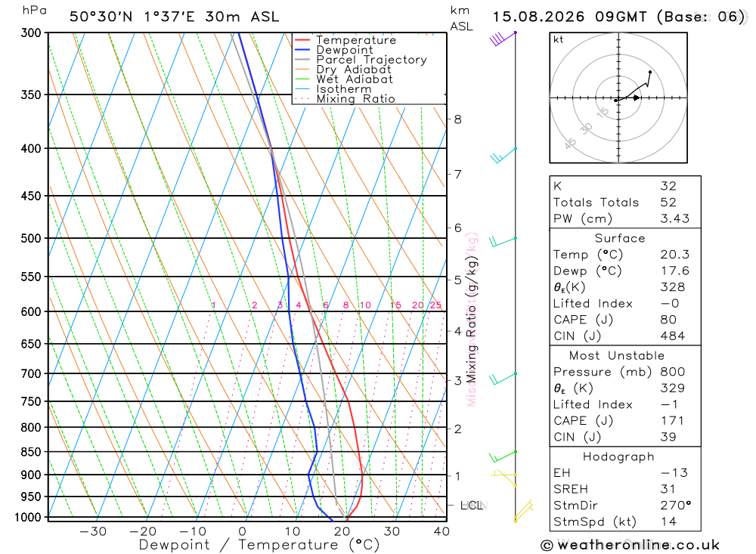
Task: Click the 500 hPa pressure axis label
Action: pos(31,239)
